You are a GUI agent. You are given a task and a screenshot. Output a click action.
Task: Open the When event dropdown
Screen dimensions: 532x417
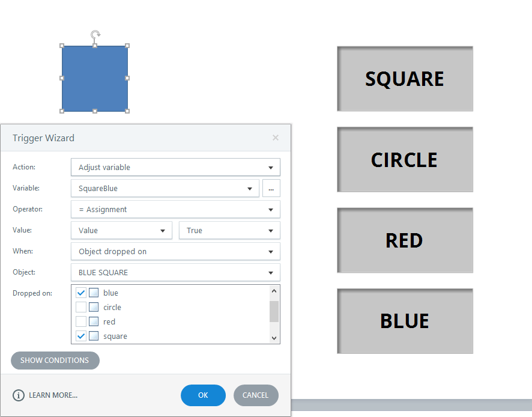tap(175, 252)
